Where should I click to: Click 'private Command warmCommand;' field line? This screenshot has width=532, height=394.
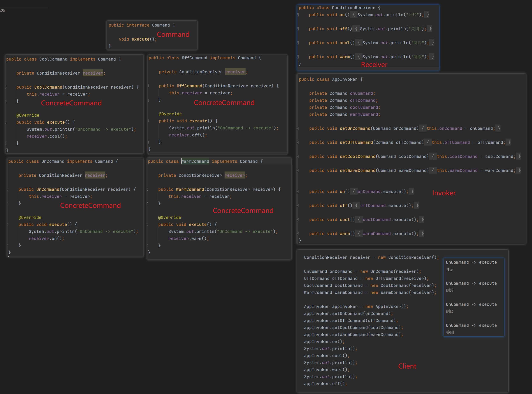[x=345, y=115]
